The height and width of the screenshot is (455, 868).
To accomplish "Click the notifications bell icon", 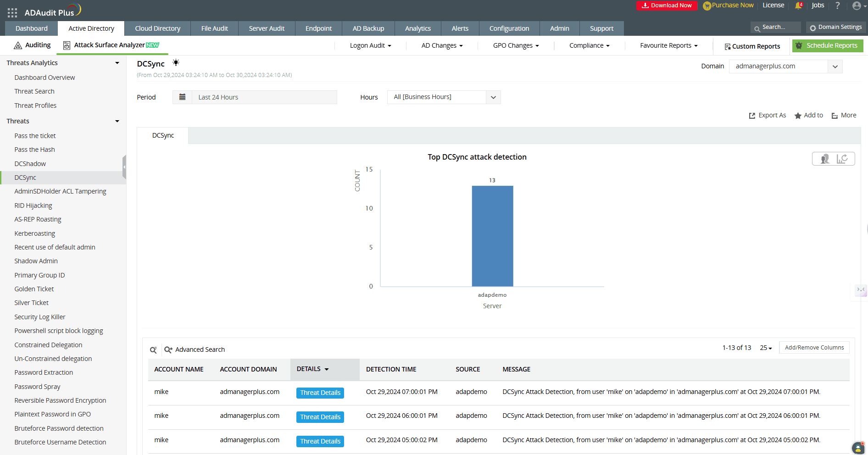I will point(798,6).
